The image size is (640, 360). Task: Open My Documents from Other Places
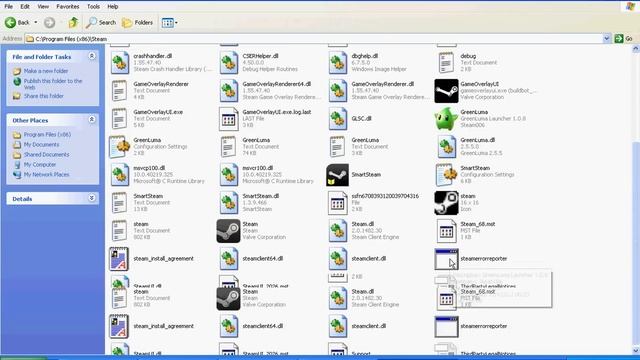point(41,144)
